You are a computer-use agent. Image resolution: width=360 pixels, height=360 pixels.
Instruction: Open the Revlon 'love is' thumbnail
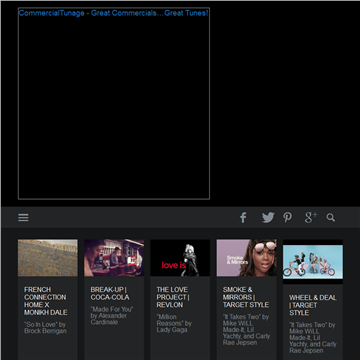pyautogui.click(x=180, y=258)
